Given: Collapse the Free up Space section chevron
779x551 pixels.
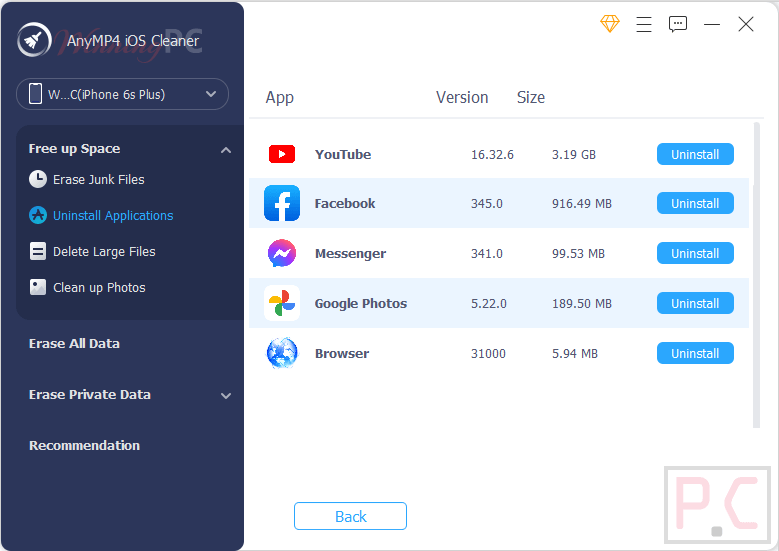Looking at the screenshot, I should pyautogui.click(x=226, y=150).
